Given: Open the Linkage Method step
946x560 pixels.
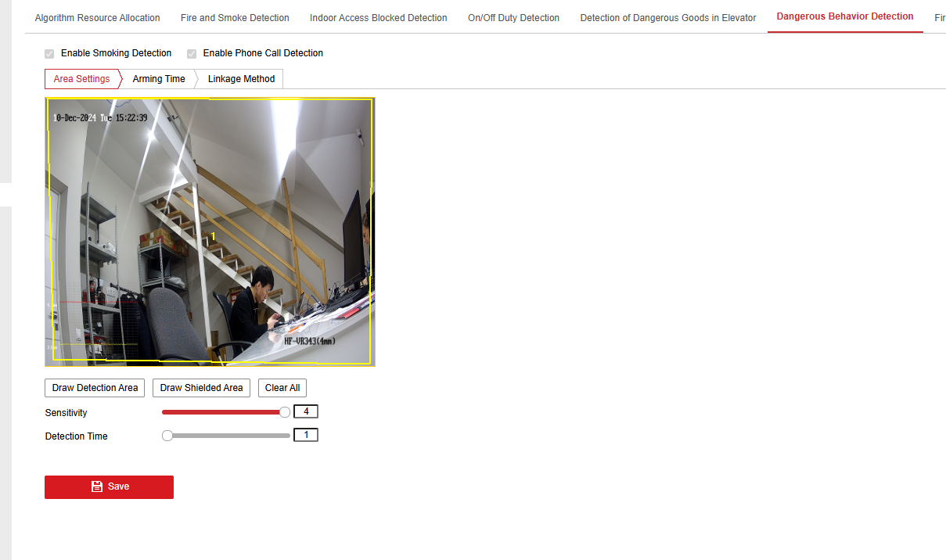Looking at the screenshot, I should (x=241, y=79).
